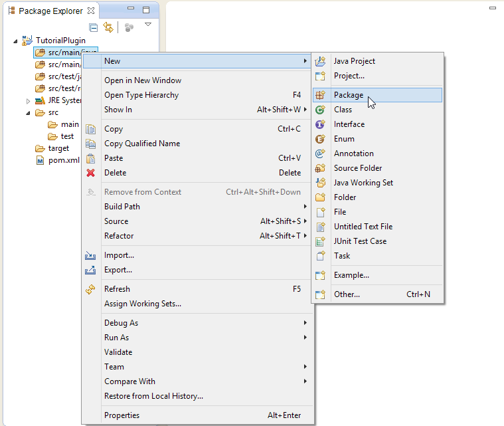Image resolution: width=504 pixels, height=426 pixels.
Task: Click the new Interface icon
Action: [320, 124]
